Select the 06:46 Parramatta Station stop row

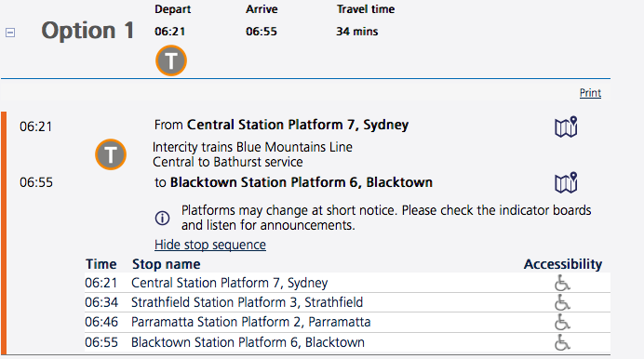coord(347,322)
